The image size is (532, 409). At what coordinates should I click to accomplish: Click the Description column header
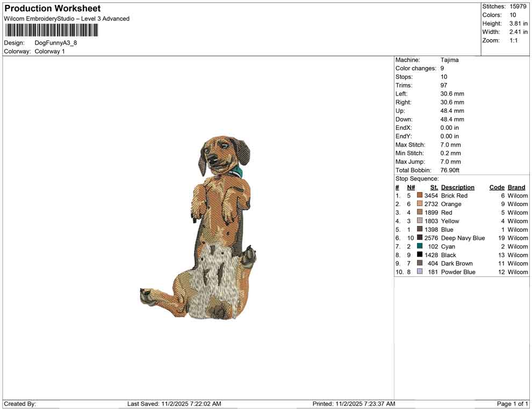(458, 187)
